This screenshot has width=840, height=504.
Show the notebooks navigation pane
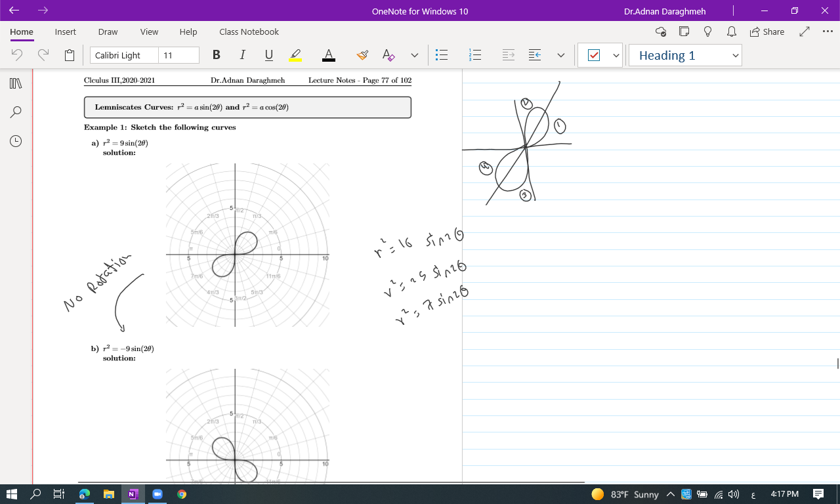click(x=16, y=83)
